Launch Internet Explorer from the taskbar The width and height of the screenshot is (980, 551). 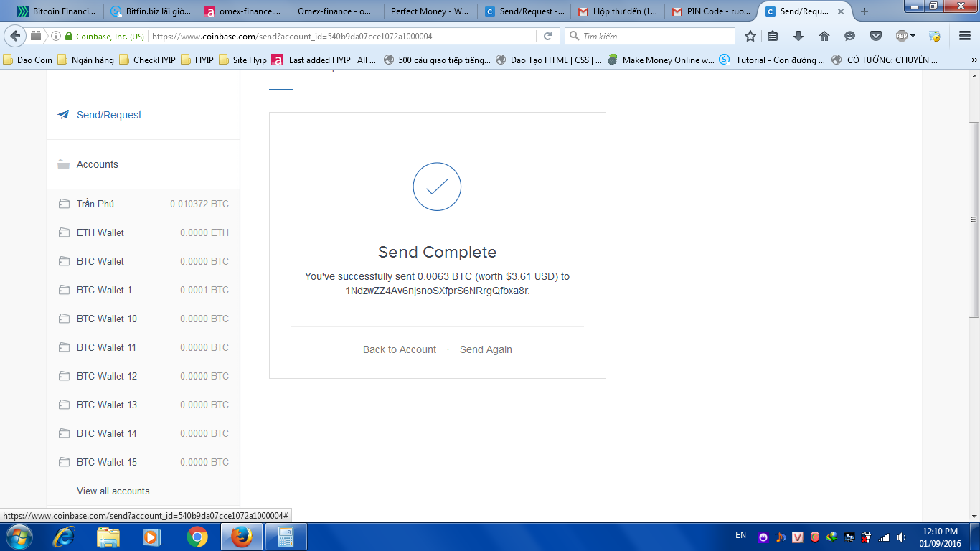pos(63,537)
